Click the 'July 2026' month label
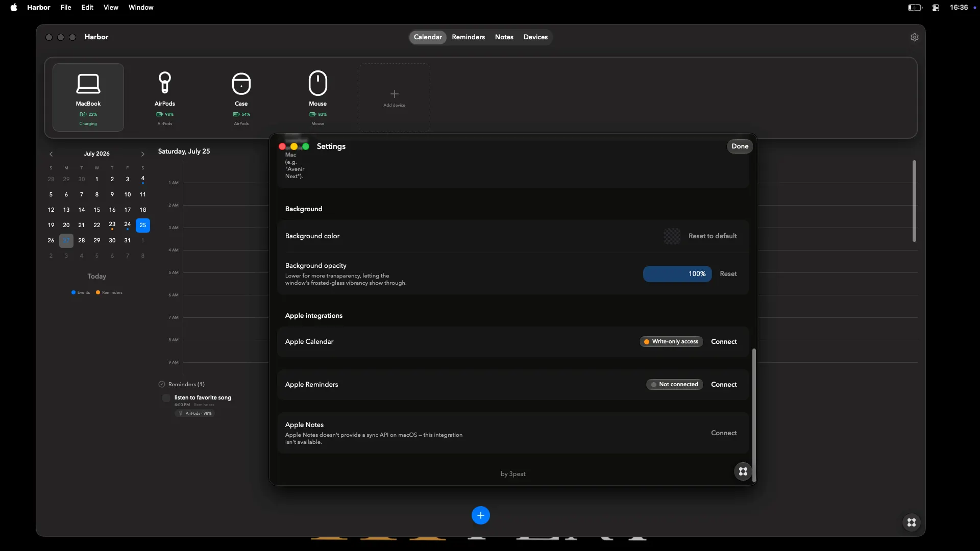 (96, 154)
